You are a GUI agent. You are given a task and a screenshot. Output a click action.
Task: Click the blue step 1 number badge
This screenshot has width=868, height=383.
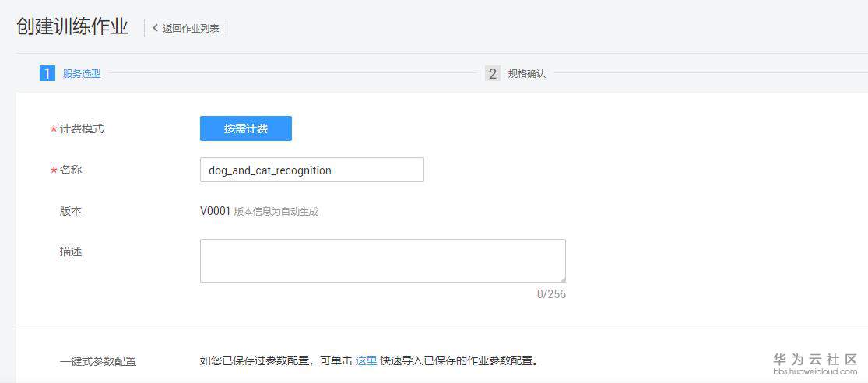point(47,73)
